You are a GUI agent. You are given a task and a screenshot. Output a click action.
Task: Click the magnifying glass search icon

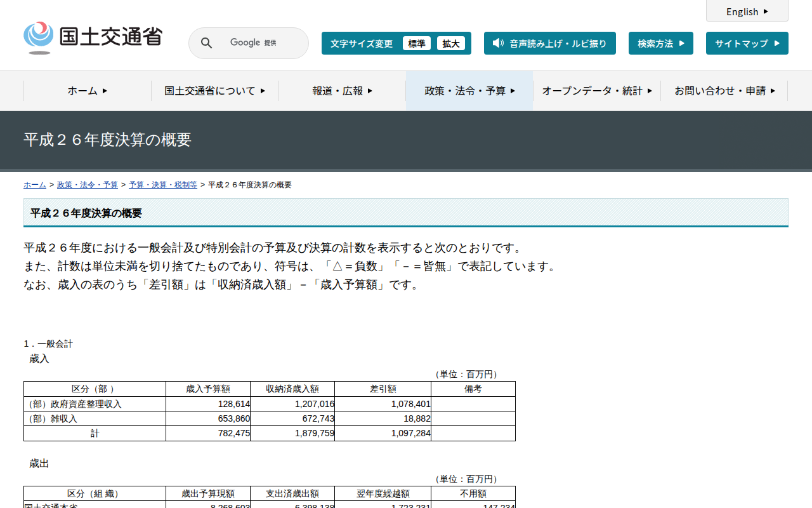(x=206, y=43)
